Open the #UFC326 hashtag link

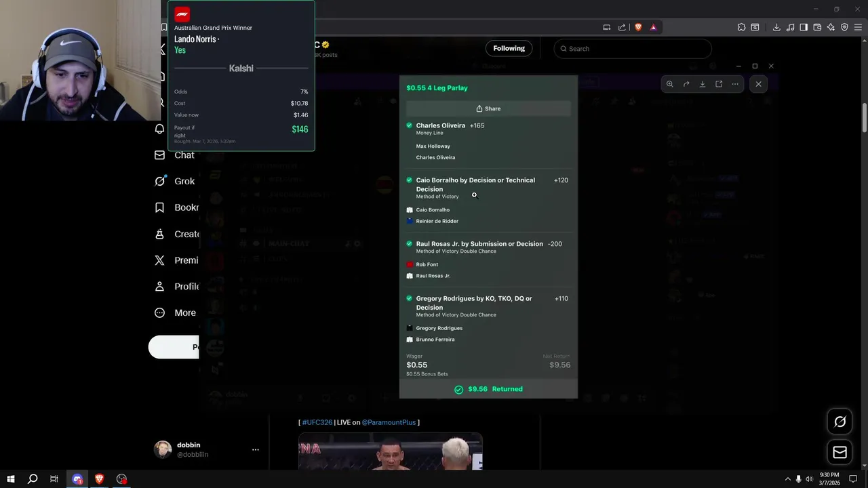317,422
